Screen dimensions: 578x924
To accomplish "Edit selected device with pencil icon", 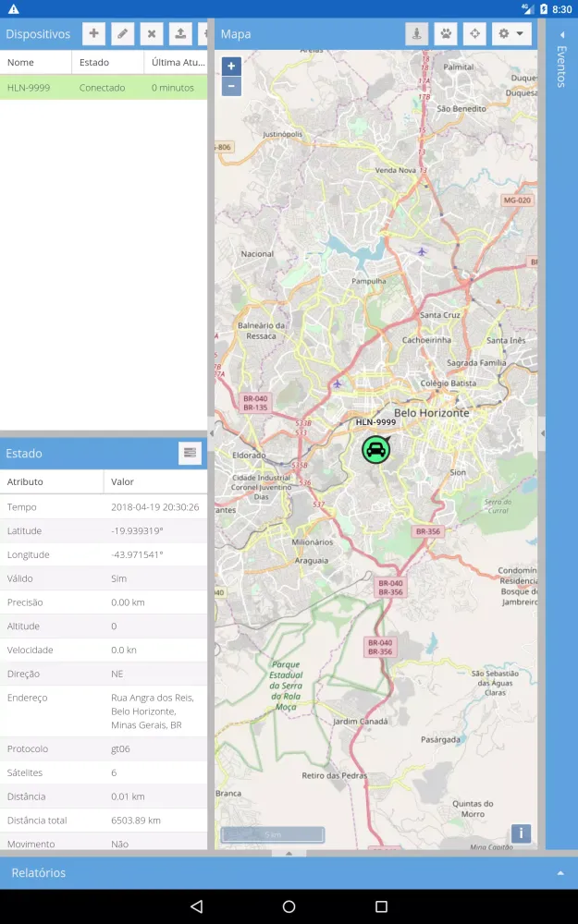I will pos(122,34).
